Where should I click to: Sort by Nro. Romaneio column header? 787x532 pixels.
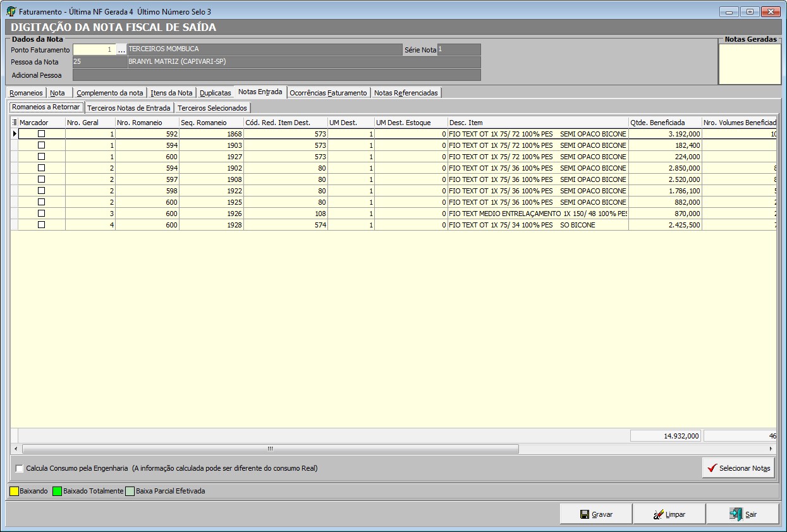point(147,123)
